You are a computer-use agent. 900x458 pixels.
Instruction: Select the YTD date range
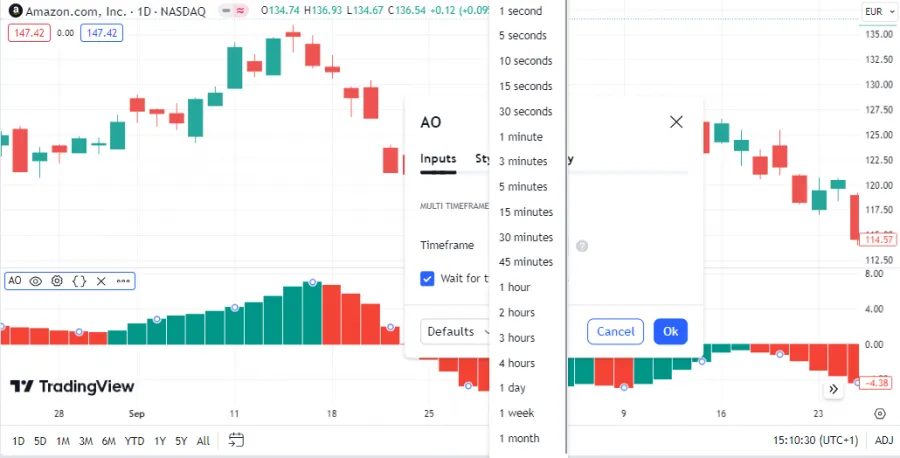click(x=135, y=440)
